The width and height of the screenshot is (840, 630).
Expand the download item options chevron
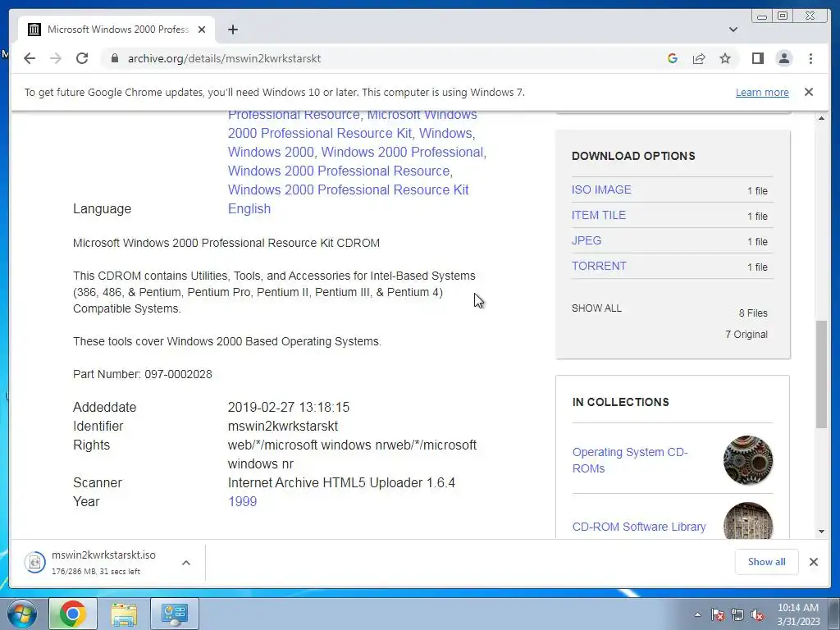click(186, 563)
